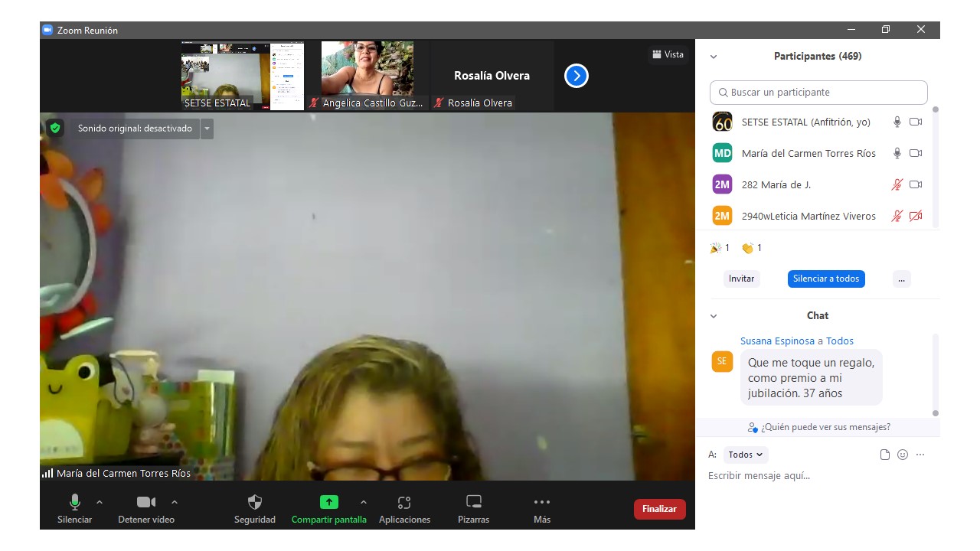Click the green encryption shield badge
The image size is (980, 551).
(x=55, y=129)
